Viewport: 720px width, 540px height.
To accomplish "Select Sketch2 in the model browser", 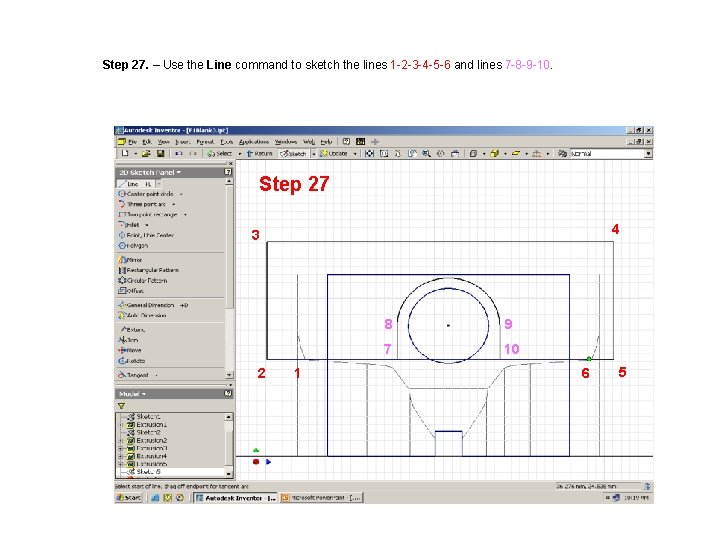I will click(144, 433).
